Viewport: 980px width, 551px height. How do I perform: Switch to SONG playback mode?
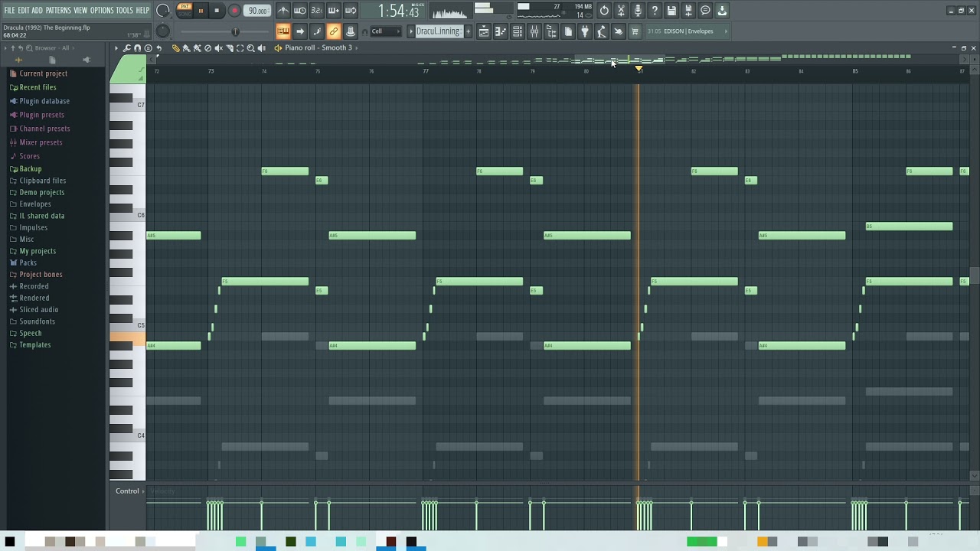[185, 14]
